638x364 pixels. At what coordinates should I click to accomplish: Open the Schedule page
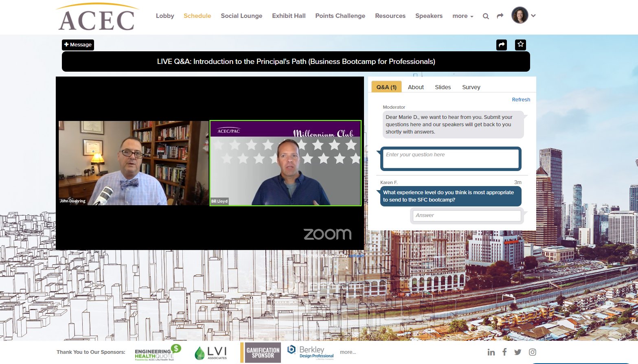pos(197,16)
